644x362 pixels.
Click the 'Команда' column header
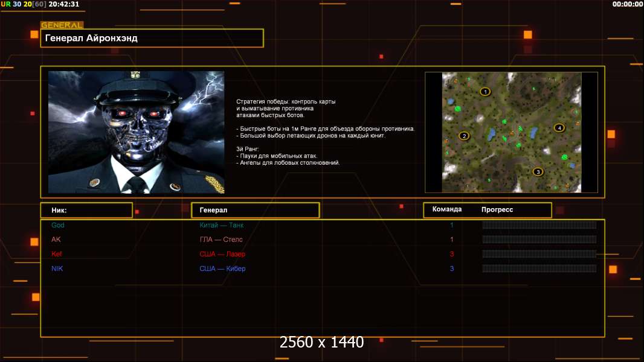[x=447, y=209]
